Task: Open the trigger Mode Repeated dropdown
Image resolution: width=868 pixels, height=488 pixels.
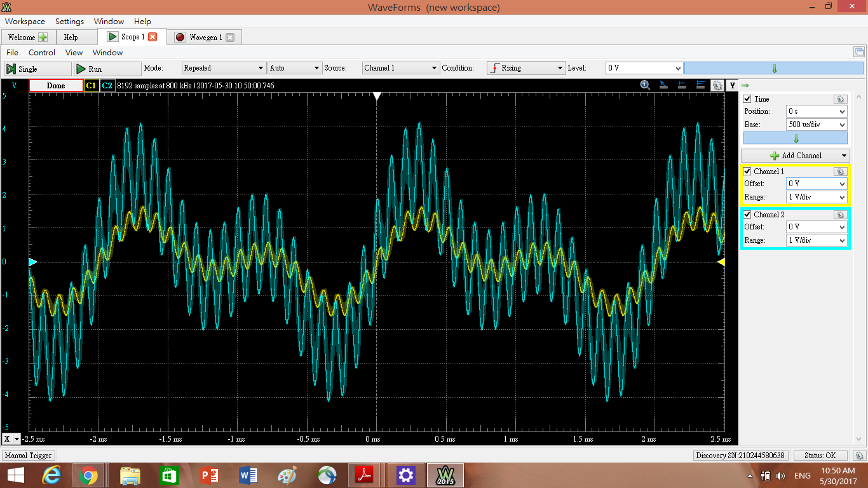Action: (223, 67)
